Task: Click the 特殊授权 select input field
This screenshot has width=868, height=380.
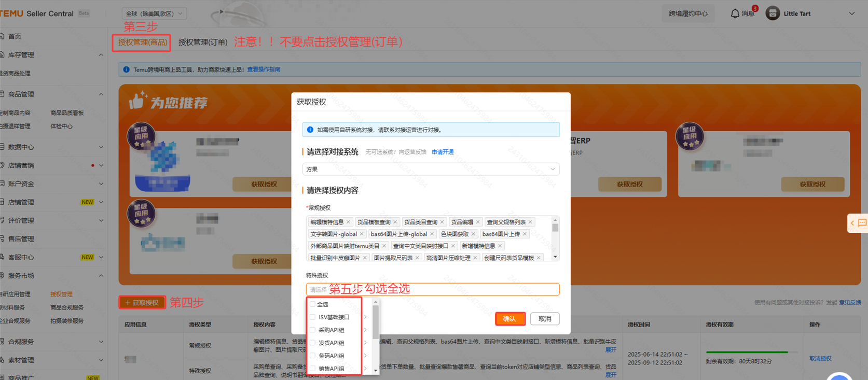Action: [x=433, y=289]
